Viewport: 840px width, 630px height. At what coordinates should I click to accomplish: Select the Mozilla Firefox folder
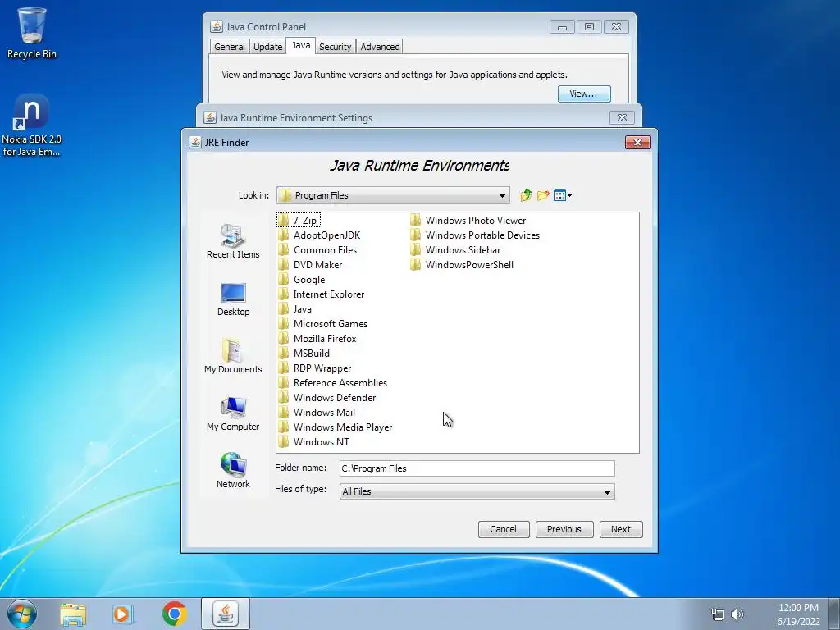pos(317,339)
